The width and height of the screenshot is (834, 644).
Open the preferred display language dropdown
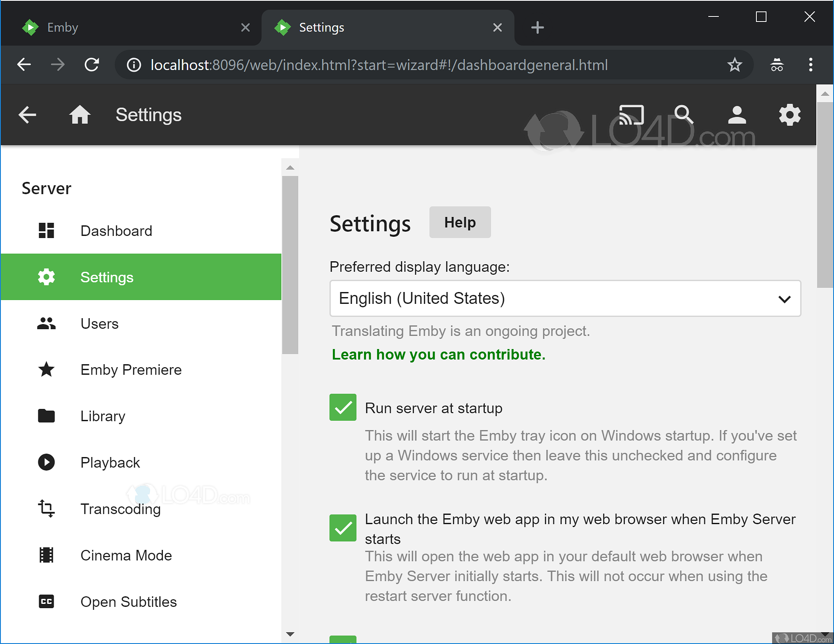pyautogui.click(x=565, y=298)
